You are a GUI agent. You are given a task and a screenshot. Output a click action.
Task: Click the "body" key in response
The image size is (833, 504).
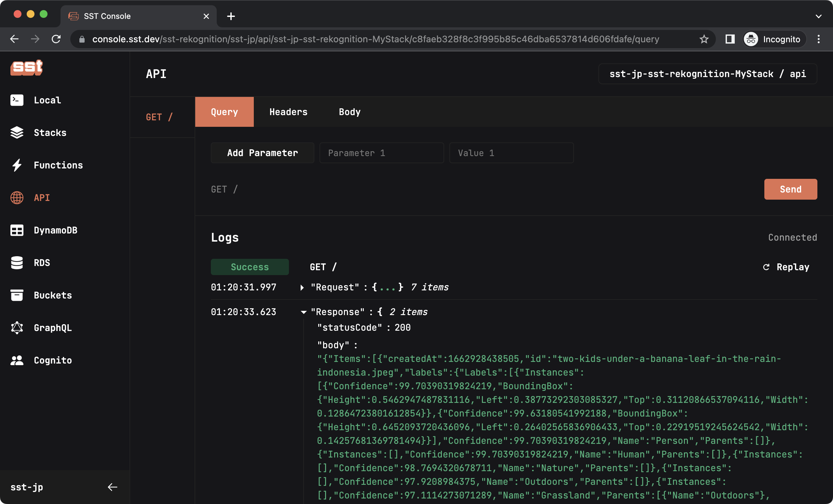(333, 345)
